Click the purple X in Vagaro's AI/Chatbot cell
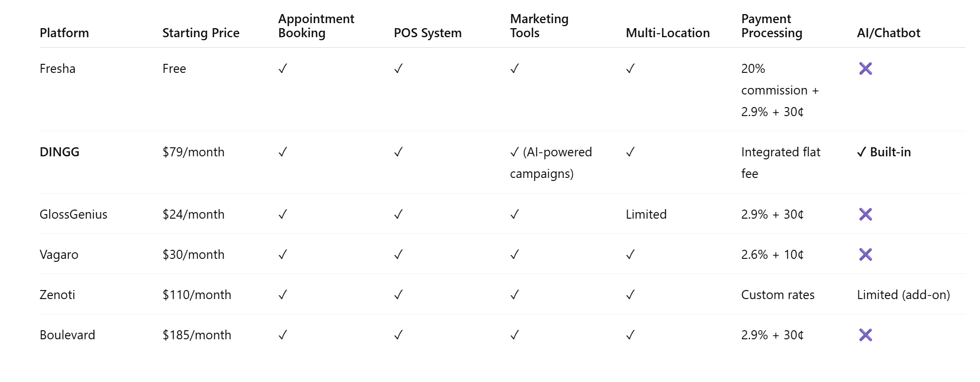The height and width of the screenshot is (382, 980). point(866,255)
